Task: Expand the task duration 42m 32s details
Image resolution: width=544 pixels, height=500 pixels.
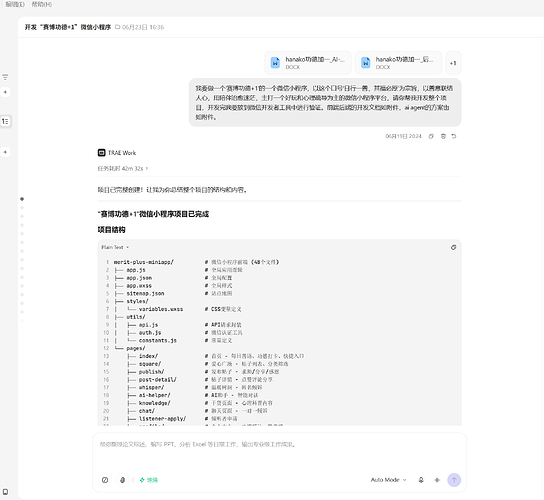Action: click(123, 168)
